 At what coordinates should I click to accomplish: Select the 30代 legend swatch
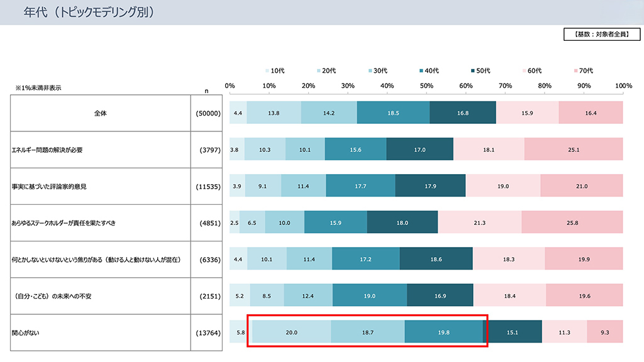pyautogui.click(x=370, y=70)
